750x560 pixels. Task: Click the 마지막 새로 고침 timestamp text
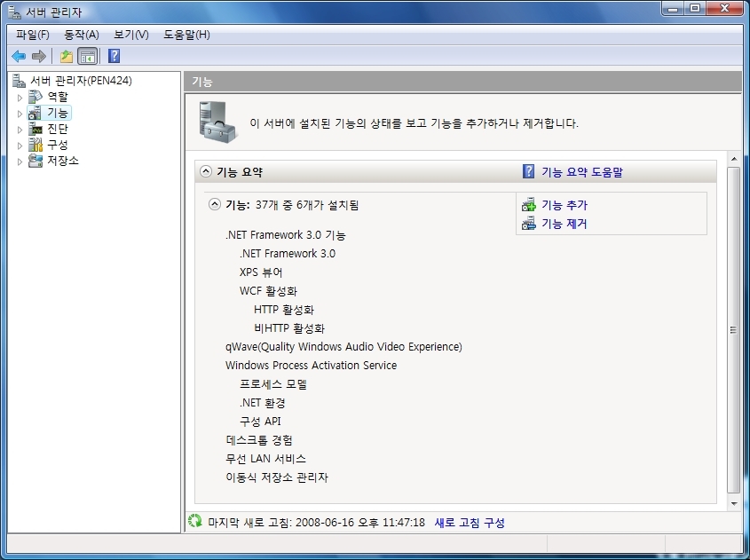pos(316,523)
